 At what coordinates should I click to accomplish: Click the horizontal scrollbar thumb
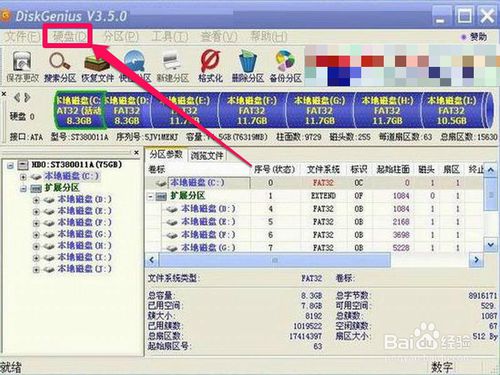coord(275,260)
